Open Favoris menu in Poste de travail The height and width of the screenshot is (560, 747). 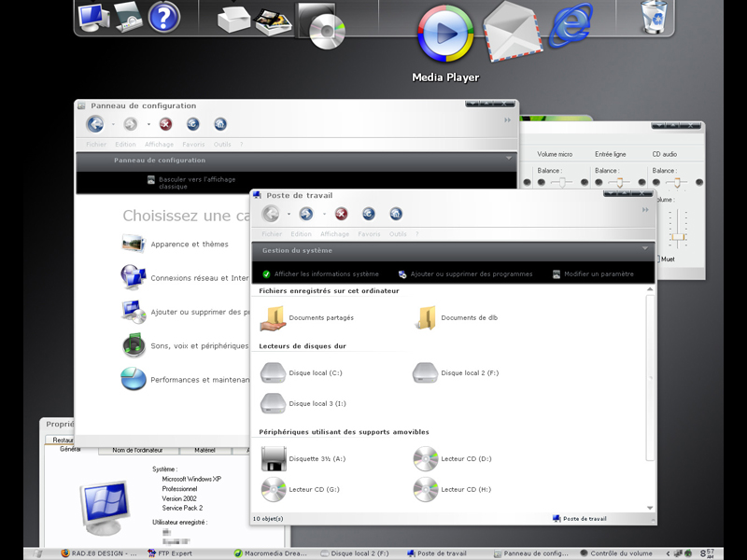coord(369,234)
